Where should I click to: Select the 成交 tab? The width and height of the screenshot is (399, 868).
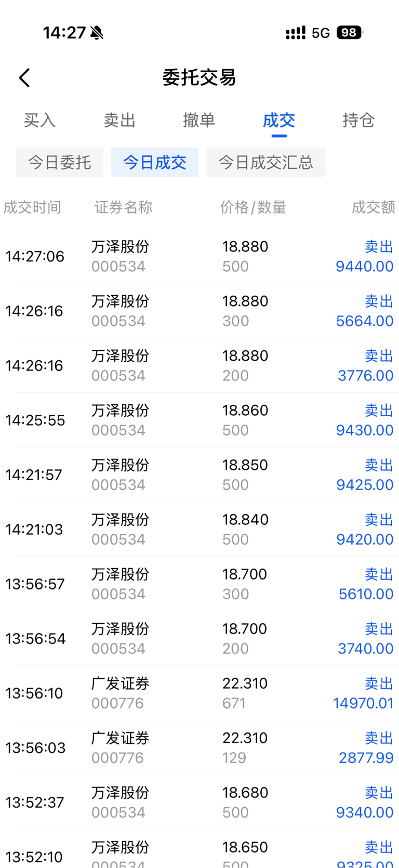click(x=279, y=120)
